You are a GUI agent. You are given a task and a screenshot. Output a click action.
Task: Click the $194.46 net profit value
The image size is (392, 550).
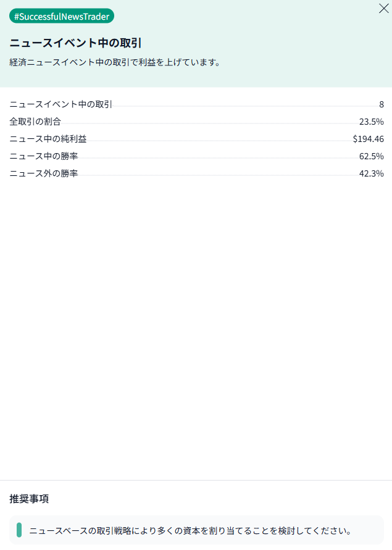[x=368, y=139]
